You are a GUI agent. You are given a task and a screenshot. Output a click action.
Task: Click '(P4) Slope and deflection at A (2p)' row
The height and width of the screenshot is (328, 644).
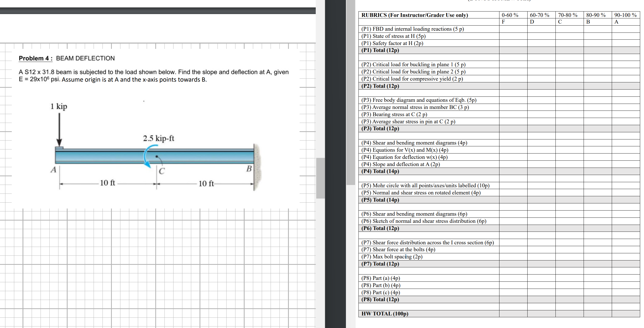click(400, 164)
